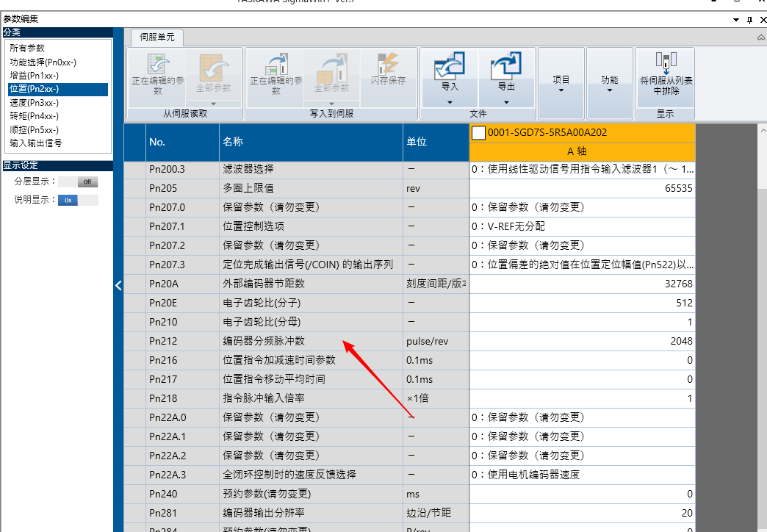Read 正在编辑的参数 from servo icon
This screenshot has width=767, height=532.
[x=158, y=68]
